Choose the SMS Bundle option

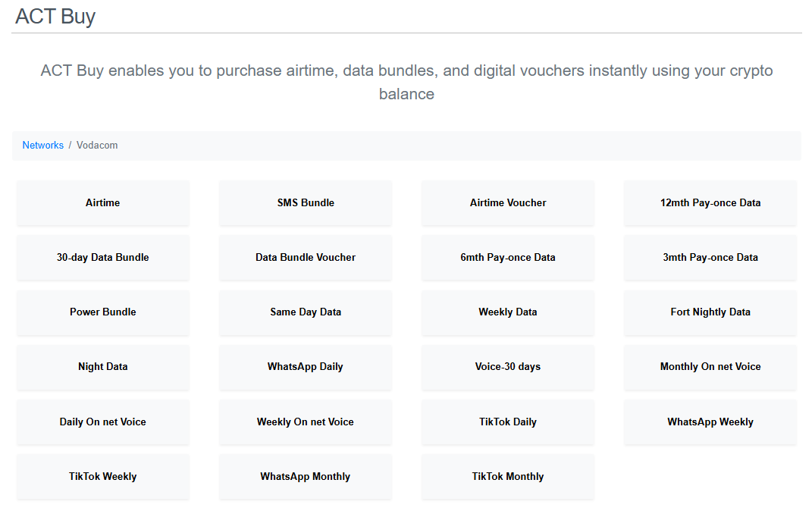[x=306, y=203]
